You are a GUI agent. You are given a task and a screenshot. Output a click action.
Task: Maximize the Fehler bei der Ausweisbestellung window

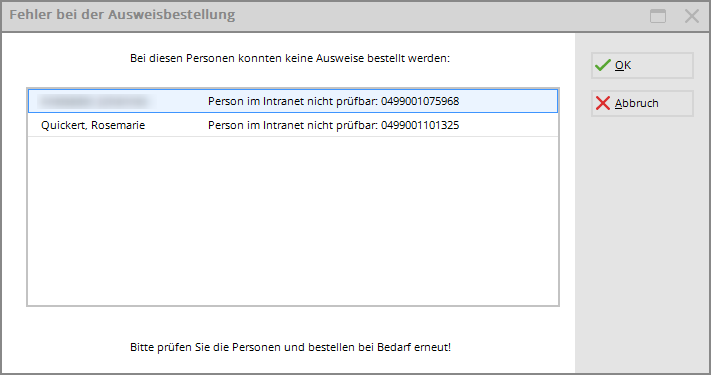pyautogui.click(x=658, y=16)
